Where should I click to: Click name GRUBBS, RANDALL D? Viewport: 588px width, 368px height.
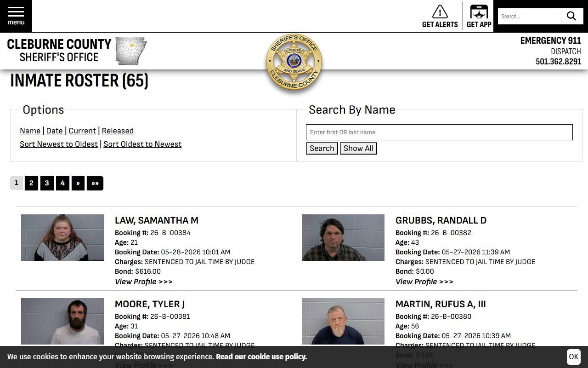pos(441,220)
